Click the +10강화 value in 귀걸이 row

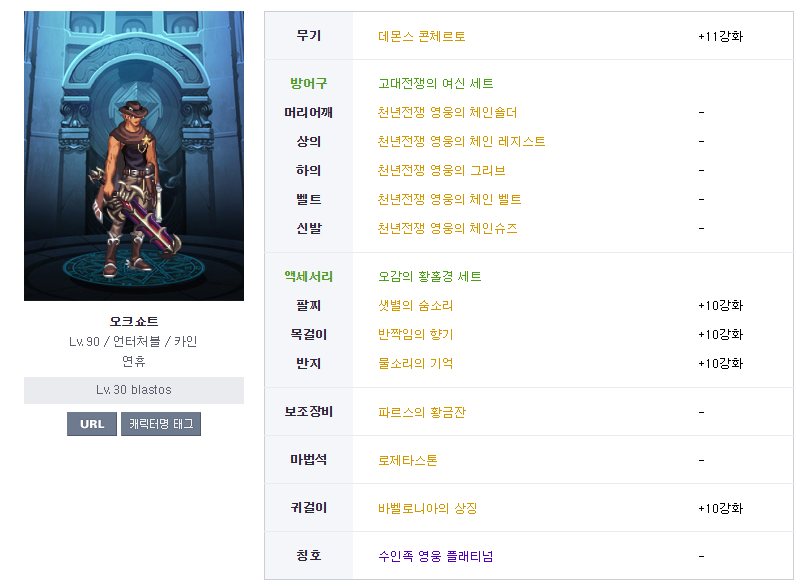click(x=720, y=508)
